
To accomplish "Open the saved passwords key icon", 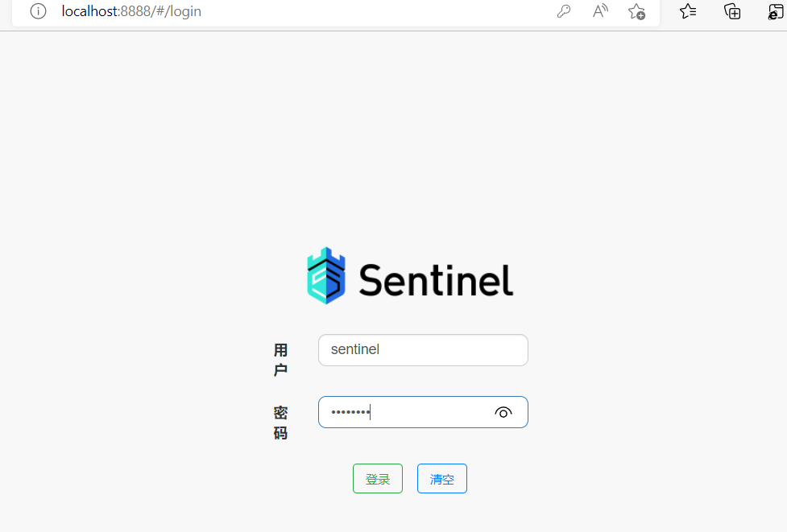I will [564, 11].
